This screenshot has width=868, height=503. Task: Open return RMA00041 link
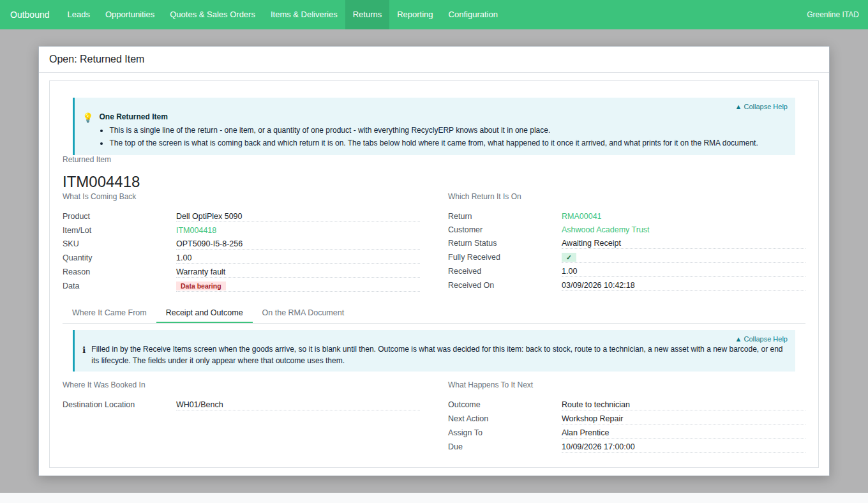point(581,216)
